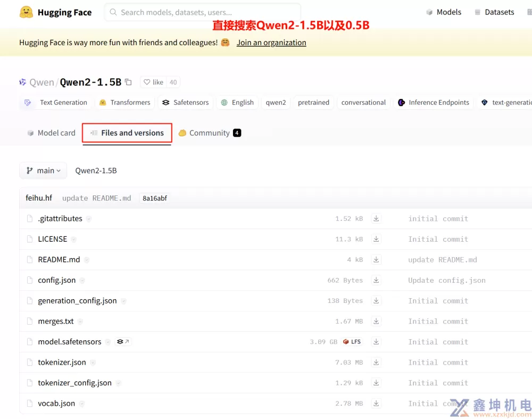Click Qwen2-1.5B breadcrumb path
532x419 pixels.
(96, 170)
